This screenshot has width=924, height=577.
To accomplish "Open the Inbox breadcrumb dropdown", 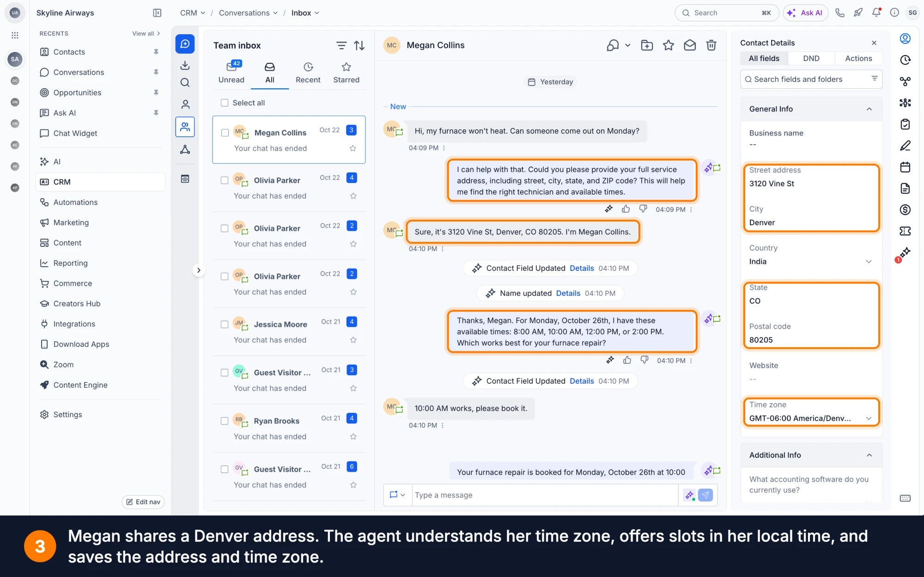I will click(x=305, y=13).
